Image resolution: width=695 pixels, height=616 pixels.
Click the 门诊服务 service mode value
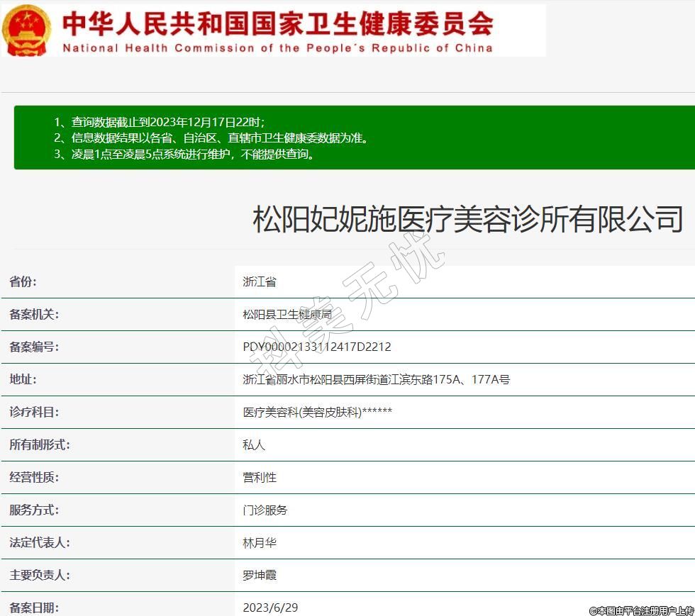pos(265,510)
